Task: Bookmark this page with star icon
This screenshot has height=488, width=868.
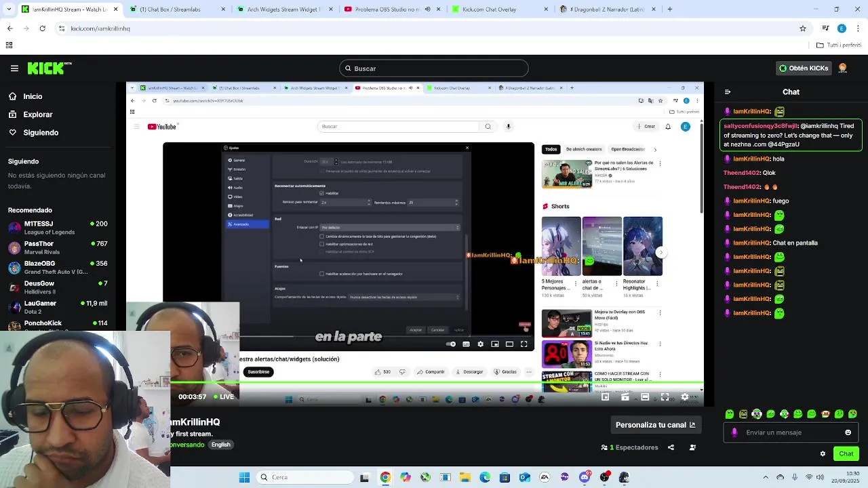Action: tap(803, 28)
